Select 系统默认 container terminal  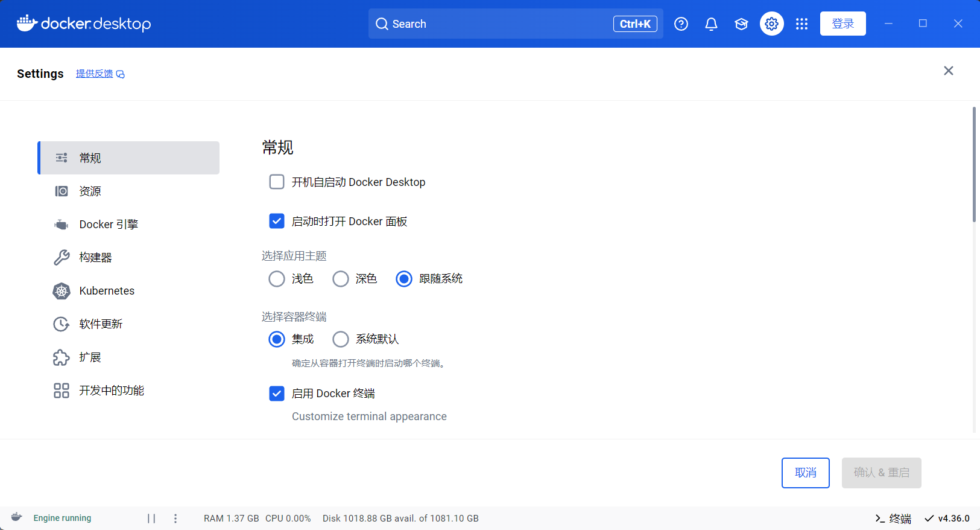[341, 339]
